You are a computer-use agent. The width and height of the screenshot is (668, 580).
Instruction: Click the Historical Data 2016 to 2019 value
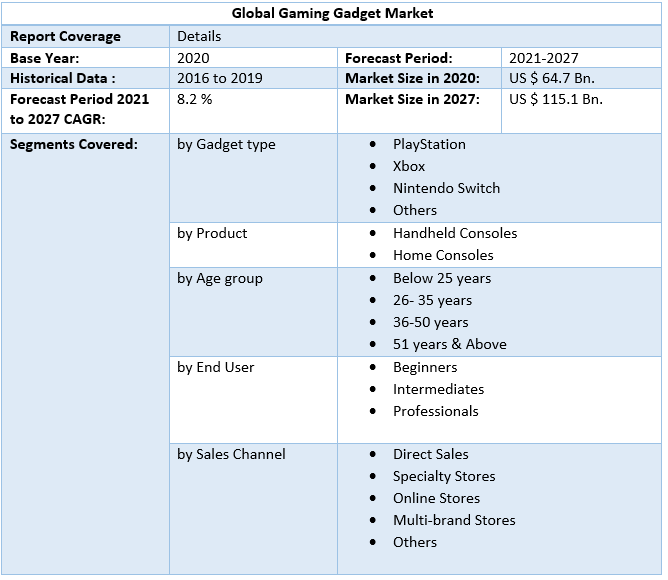(x=219, y=78)
